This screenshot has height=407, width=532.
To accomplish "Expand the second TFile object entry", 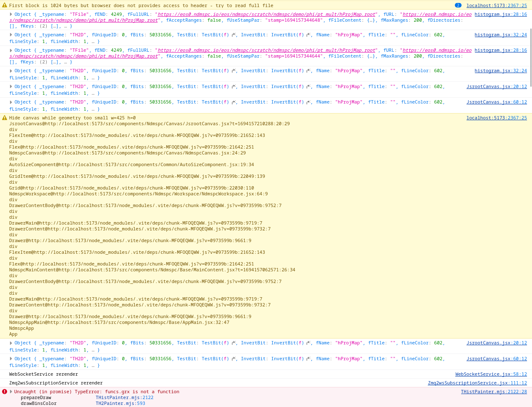I will 10,50.
